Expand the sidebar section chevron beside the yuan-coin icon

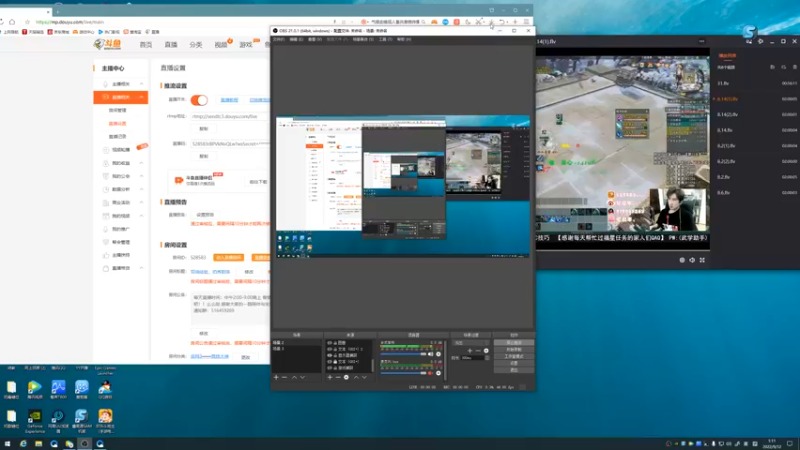tap(141, 163)
